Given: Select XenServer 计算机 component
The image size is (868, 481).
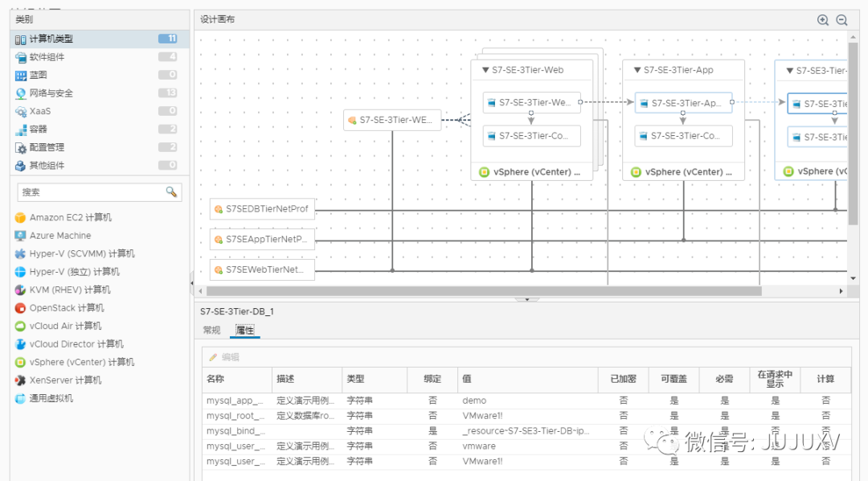Looking at the screenshot, I should (65, 380).
